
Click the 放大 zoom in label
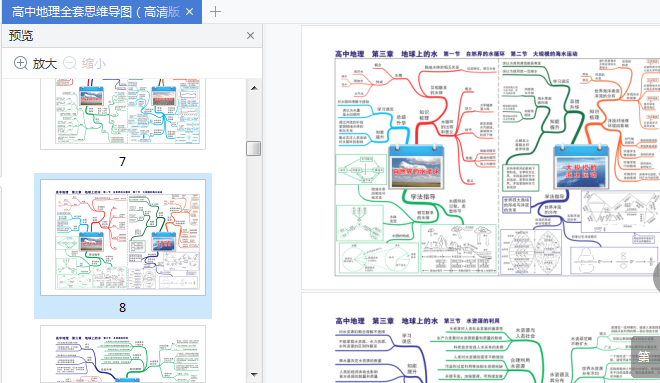click(45, 64)
